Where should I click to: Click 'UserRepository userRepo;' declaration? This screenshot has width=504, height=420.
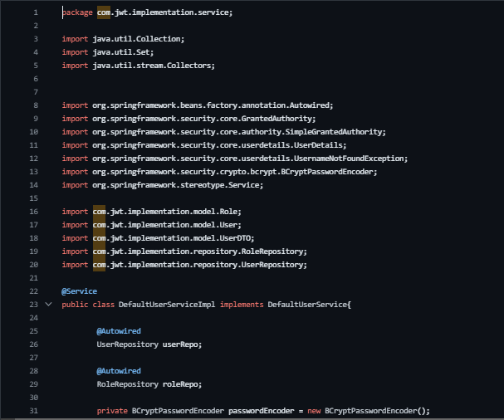(149, 344)
